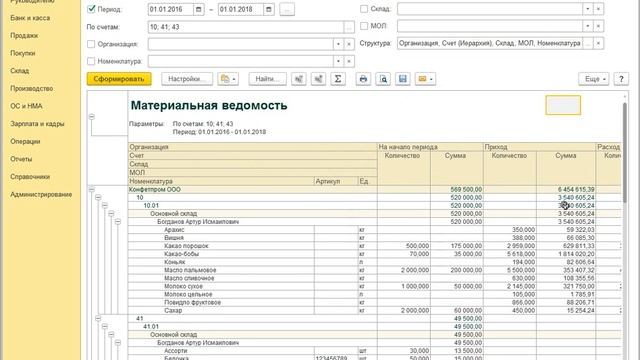Open Продажи section
Screen dimensions: 640x360
coord(24,36)
